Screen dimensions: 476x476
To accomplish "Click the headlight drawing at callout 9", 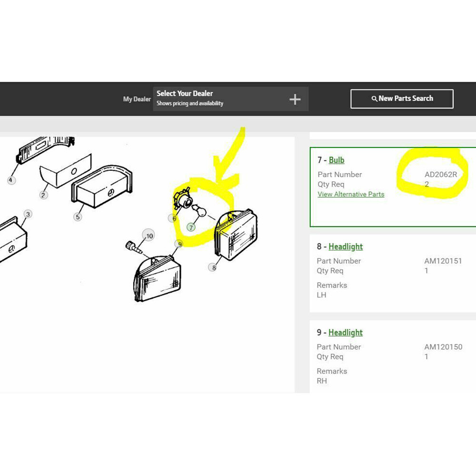I will click(x=157, y=278).
